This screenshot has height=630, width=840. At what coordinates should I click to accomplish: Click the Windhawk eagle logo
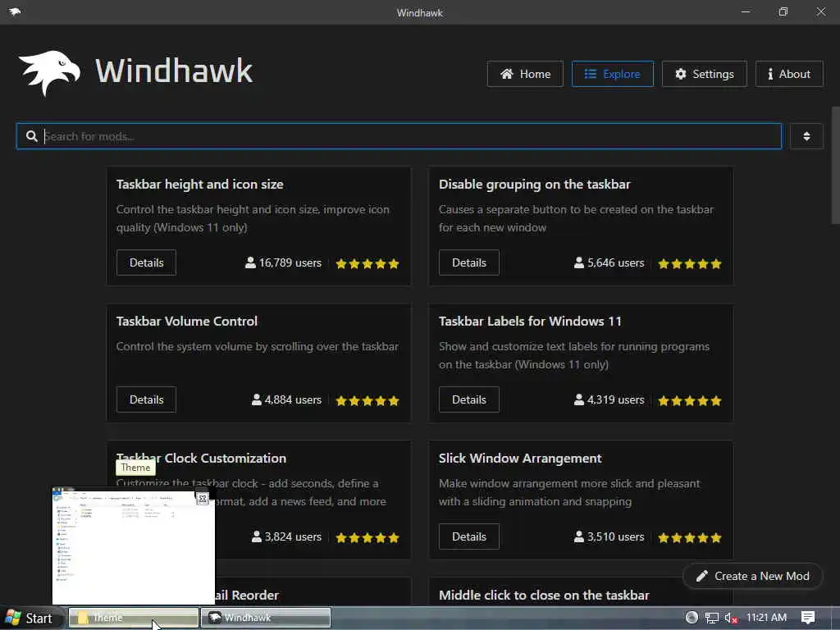(x=49, y=73)
